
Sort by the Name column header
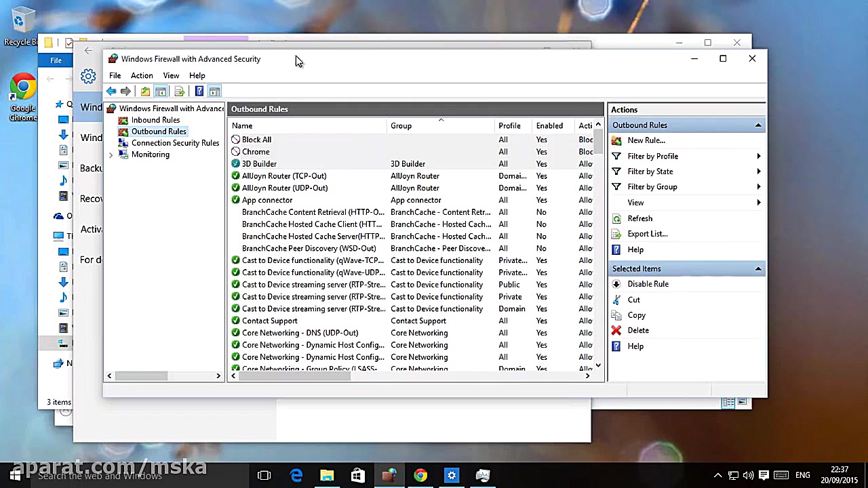click(308, 126)
